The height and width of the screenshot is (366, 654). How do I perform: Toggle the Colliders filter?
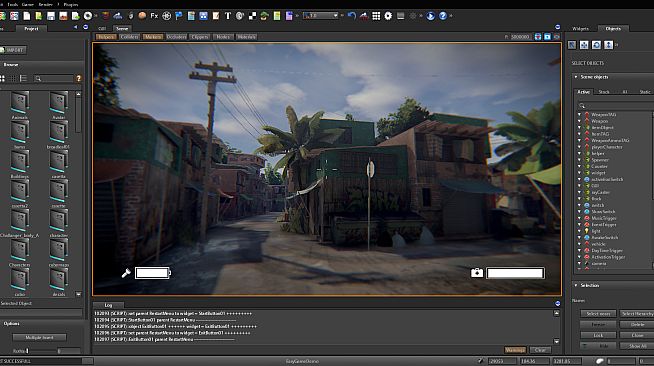[x=129, y=37]
